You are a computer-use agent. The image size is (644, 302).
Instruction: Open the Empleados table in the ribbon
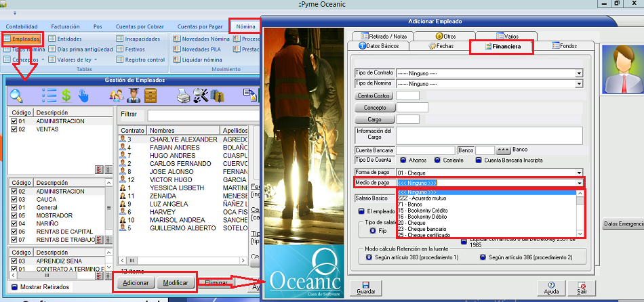click(22, 39)
